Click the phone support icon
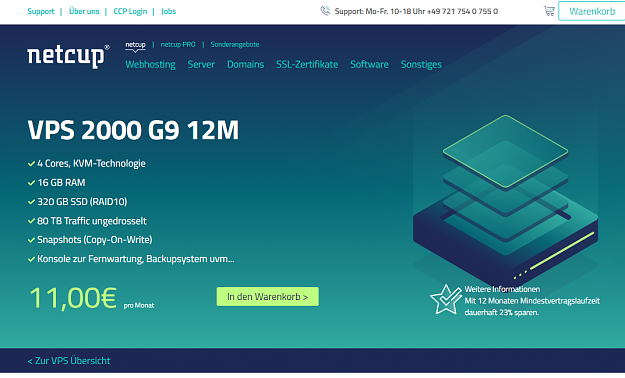This screenshot has width=625, height=378. (x=325, y=11)
